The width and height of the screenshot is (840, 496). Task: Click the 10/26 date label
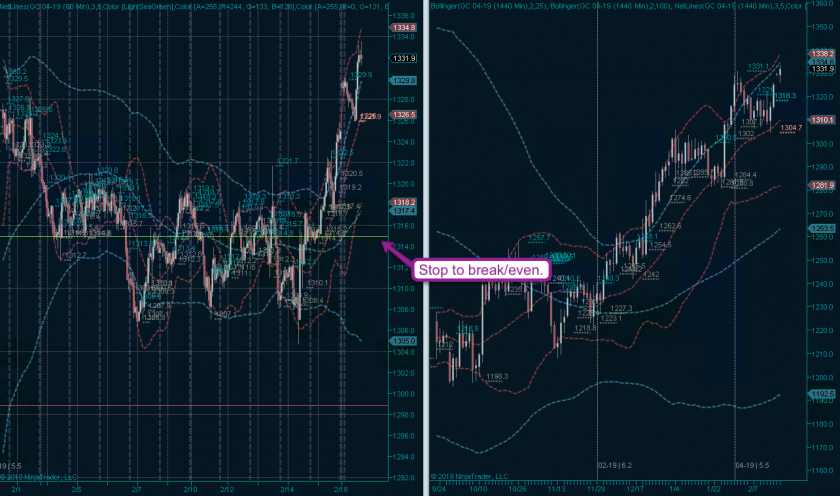coord(517,489)
